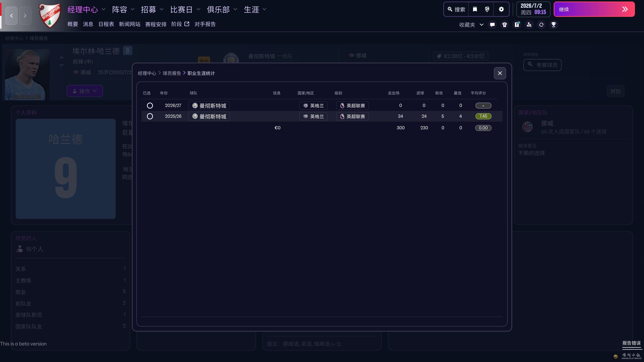
Task: Close the career statistics dialog
Action: pos(500,73)
